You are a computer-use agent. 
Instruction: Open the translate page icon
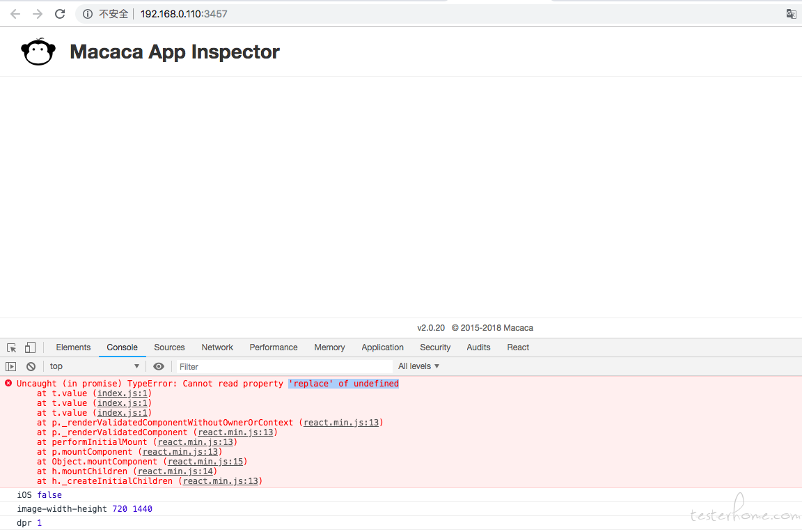point(792,14)
